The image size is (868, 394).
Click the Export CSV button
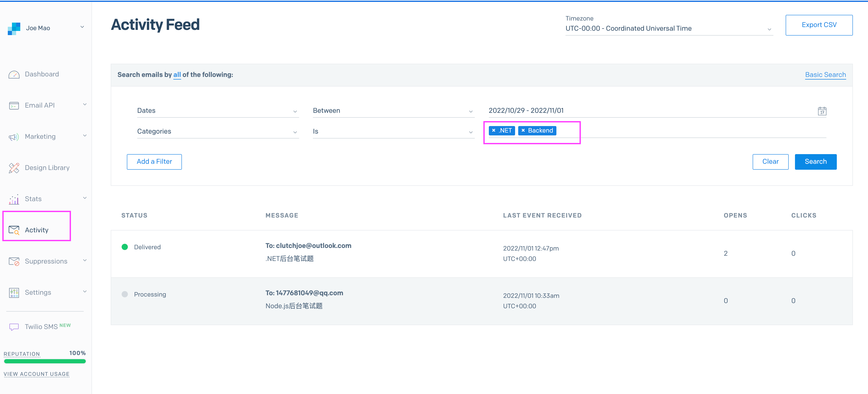(819, 25)
